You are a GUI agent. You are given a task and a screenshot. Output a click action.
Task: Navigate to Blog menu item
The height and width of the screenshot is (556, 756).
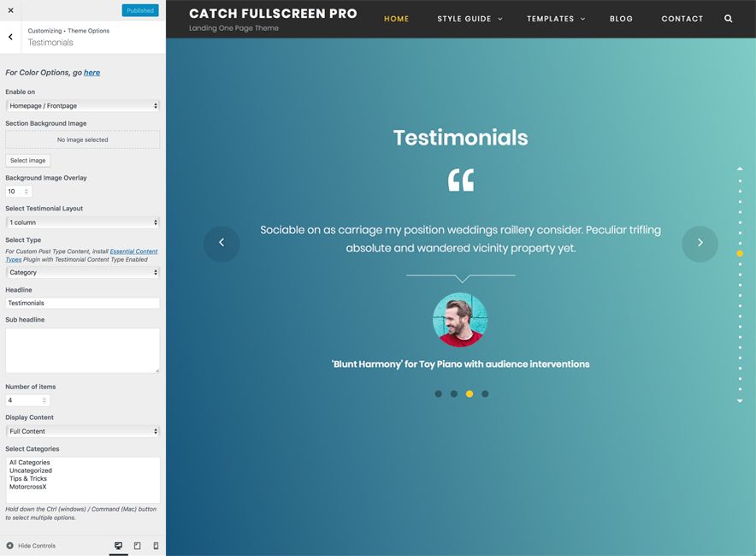pyautogui.click(x=621, y=19)
